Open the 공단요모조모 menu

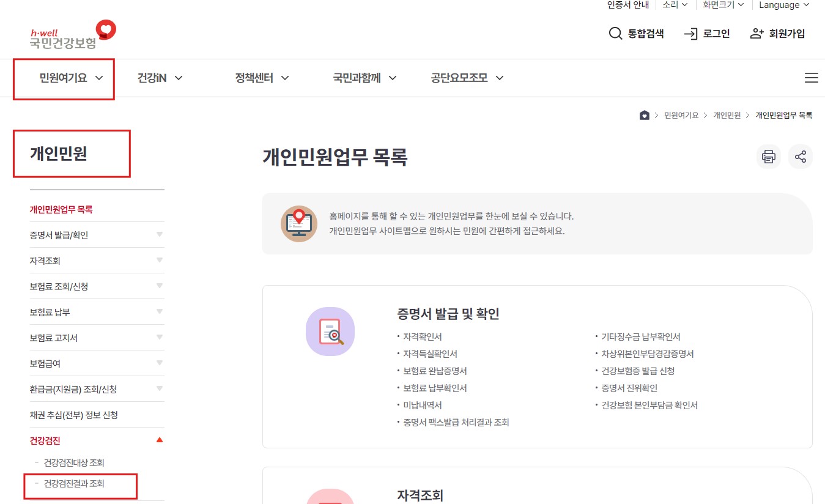459,78
